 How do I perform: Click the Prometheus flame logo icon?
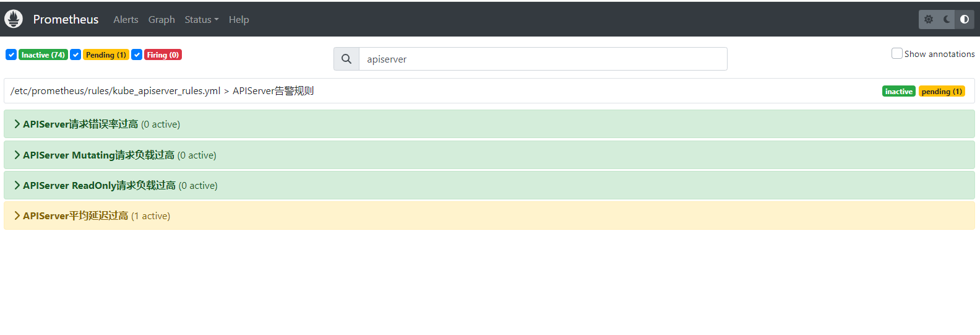14,19
